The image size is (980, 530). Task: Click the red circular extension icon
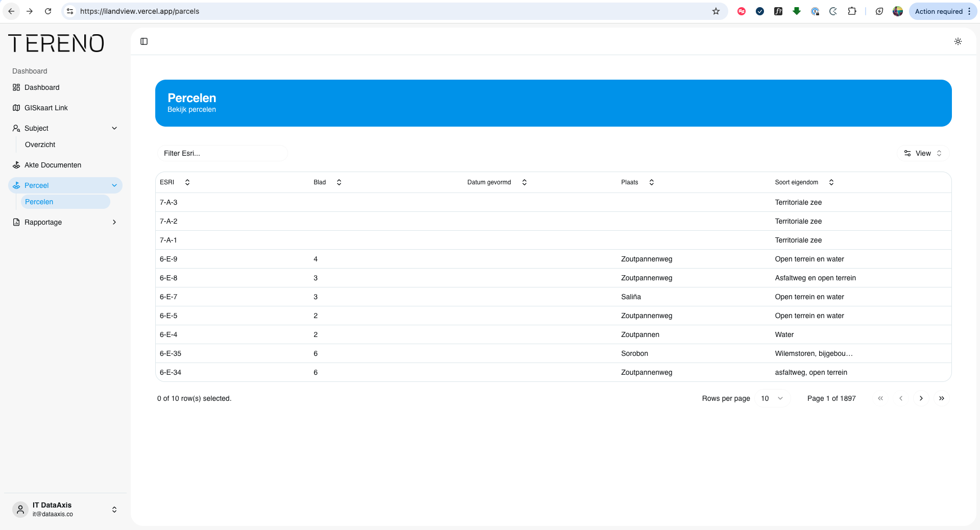pyautogui.click(x=742, y=11)
